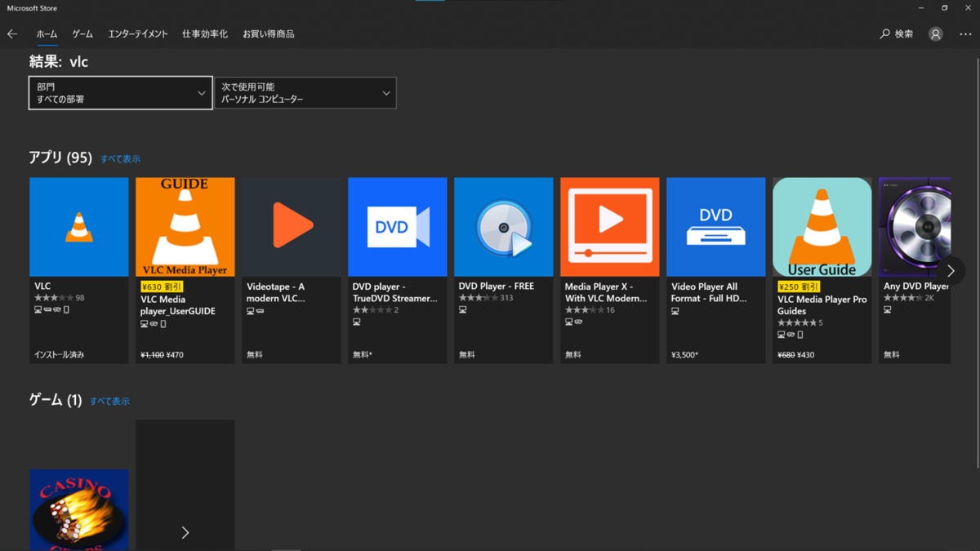
Task: Open DVD player TrueDVD Streamer tile image
Action: click(398, 227)
